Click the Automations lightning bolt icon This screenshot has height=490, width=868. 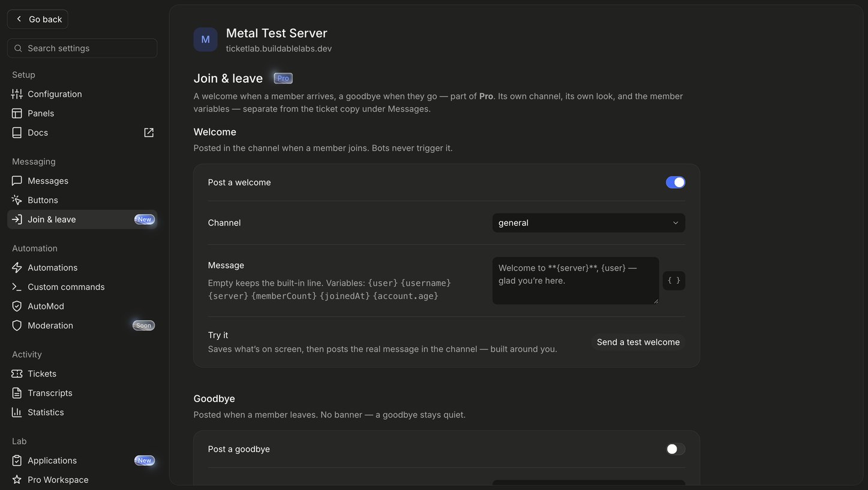point(17,267)
